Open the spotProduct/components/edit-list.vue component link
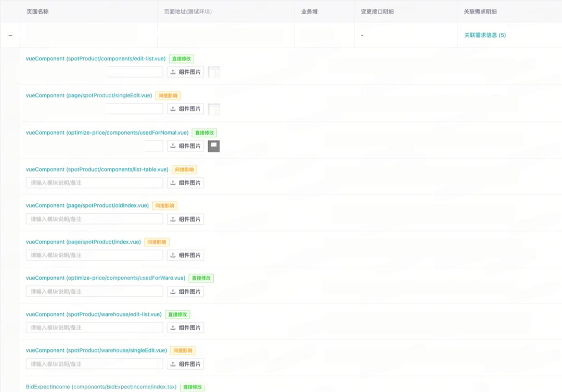Image resolution: width=562 pixels, height=392 pixels. (96, 59)
